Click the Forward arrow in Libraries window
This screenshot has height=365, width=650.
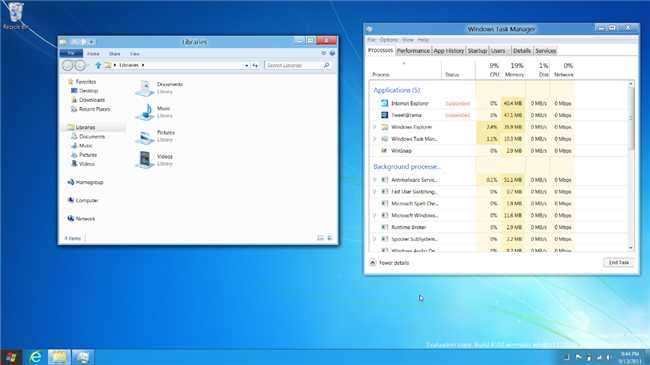pyautogui.click(x=80, y=65)
